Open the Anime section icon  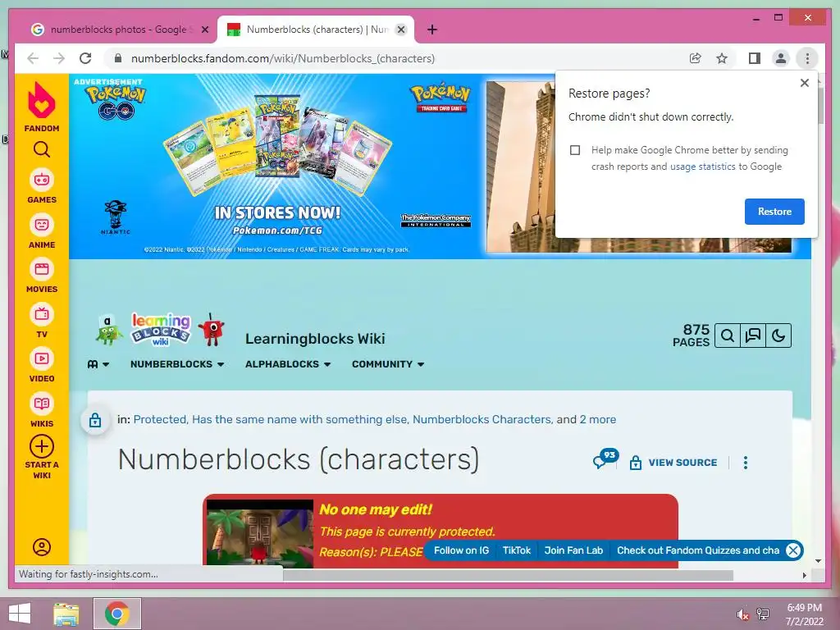[x=41, y=225]
